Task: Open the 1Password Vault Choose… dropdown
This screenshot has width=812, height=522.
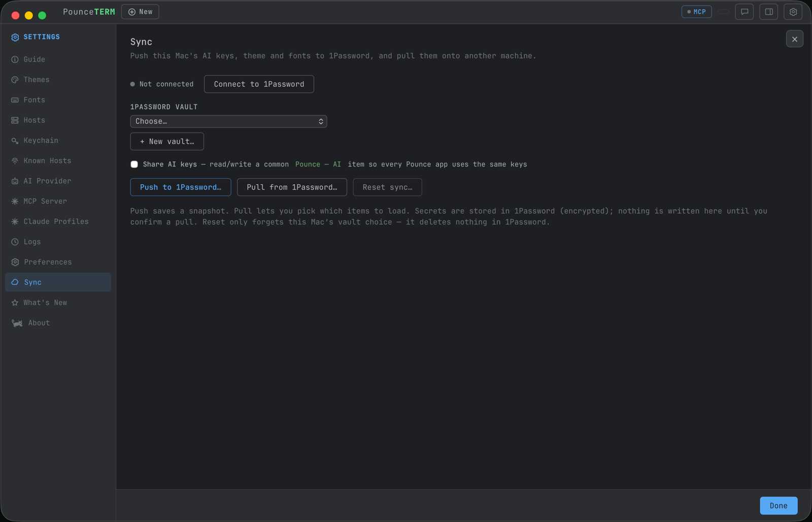Action: click(x=228, y=121)
